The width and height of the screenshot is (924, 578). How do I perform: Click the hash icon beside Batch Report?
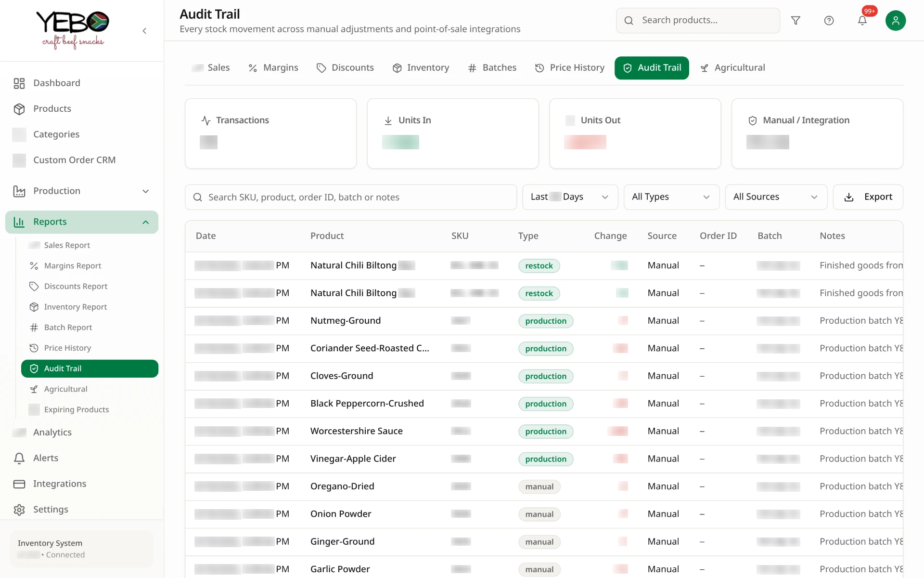tap(34, 328)
